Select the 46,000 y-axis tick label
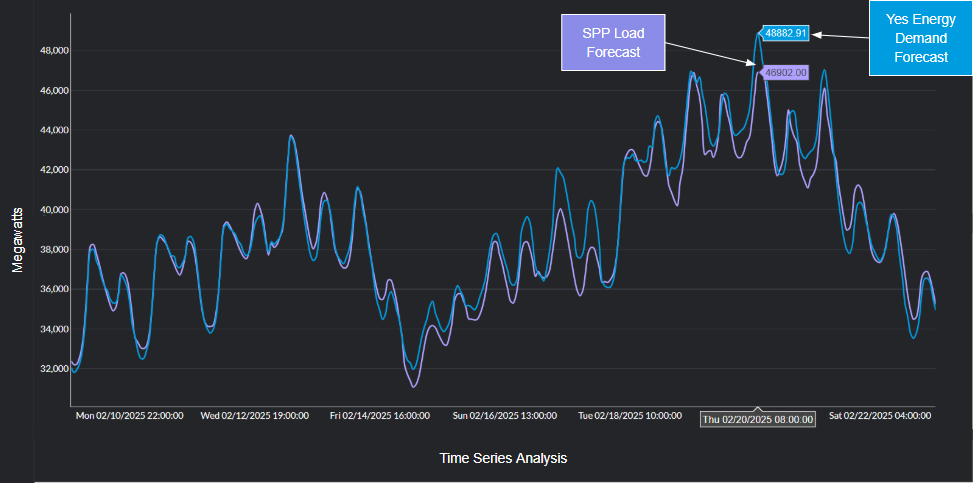 (53, 91)
